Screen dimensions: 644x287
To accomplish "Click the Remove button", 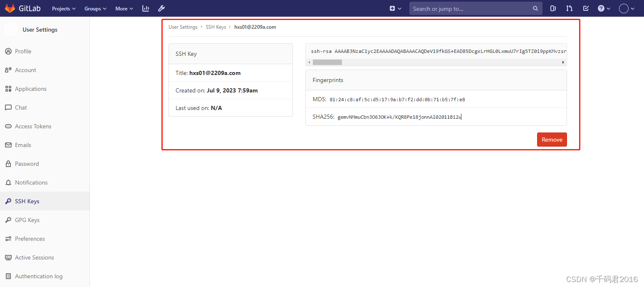I will point(552,140).
